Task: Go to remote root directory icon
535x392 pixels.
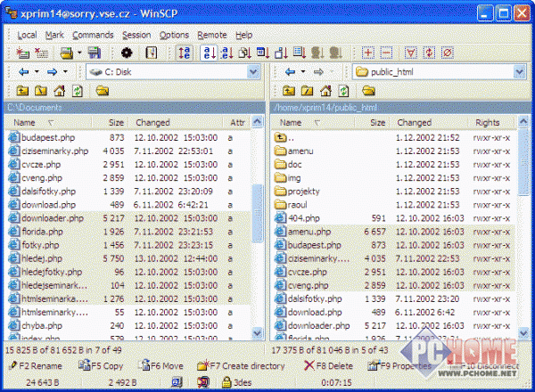Action: pyautogui.click(x=307, y=91)
